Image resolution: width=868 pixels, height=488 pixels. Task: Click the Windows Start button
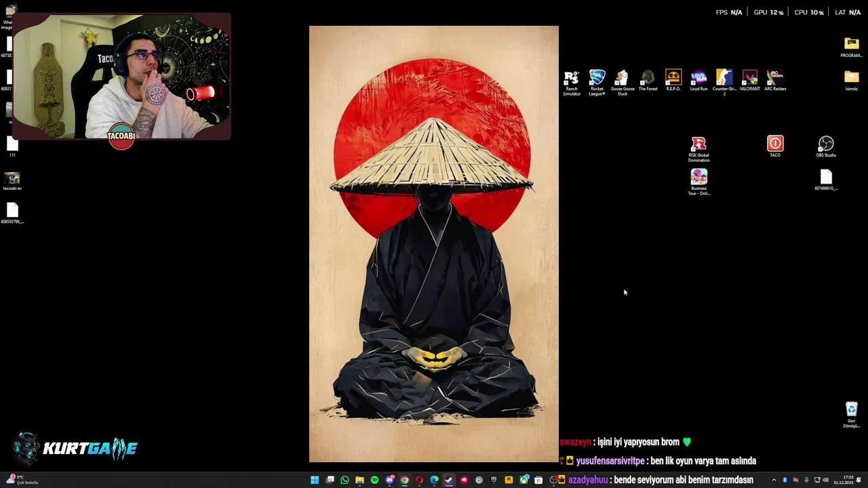(315, 480)
